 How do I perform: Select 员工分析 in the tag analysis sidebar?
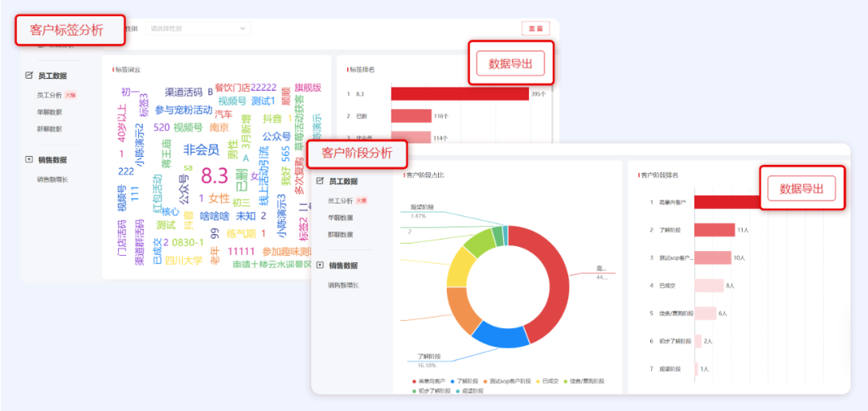point(49,95)
